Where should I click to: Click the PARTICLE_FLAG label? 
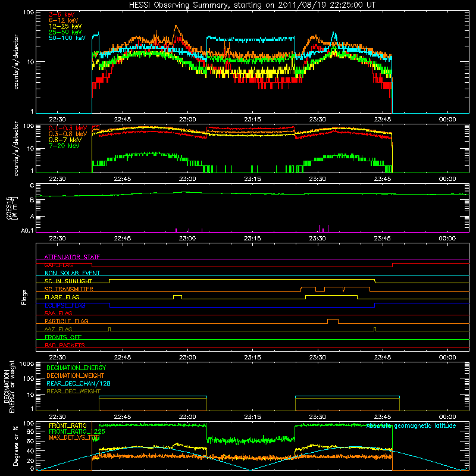[67, 321]
